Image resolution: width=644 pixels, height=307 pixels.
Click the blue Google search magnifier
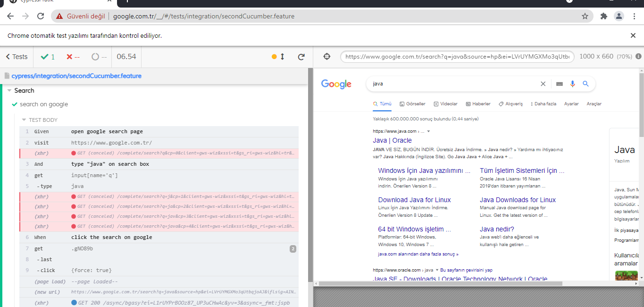pyautogui.click(x=585, y=84)
